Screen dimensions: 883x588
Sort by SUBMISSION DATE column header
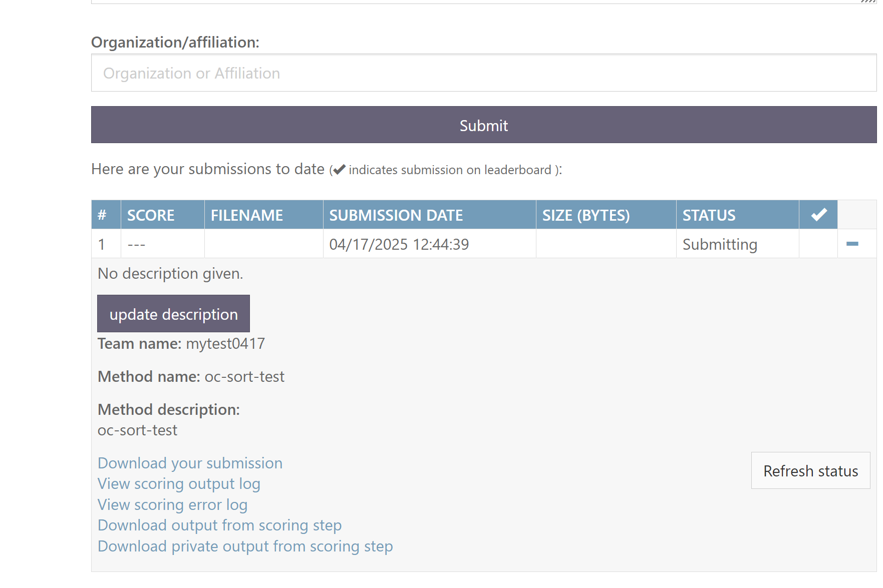pos(396,215)
